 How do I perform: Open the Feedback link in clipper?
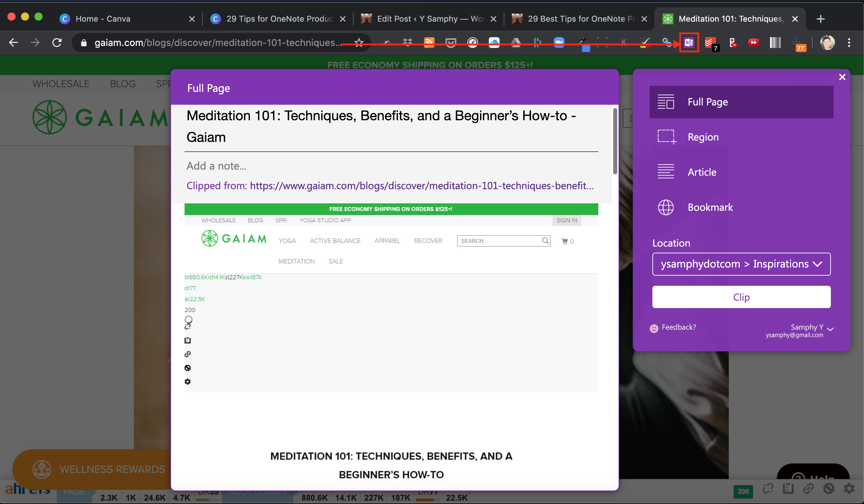click(673, 328)
